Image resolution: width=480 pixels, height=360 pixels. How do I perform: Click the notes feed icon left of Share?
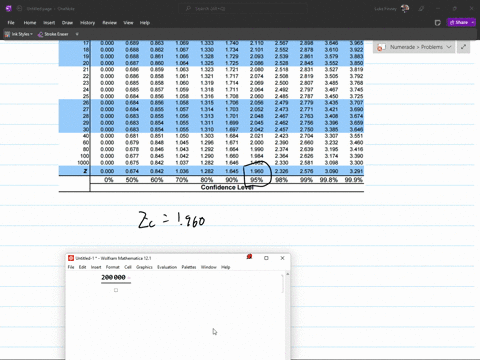point(438,23)
